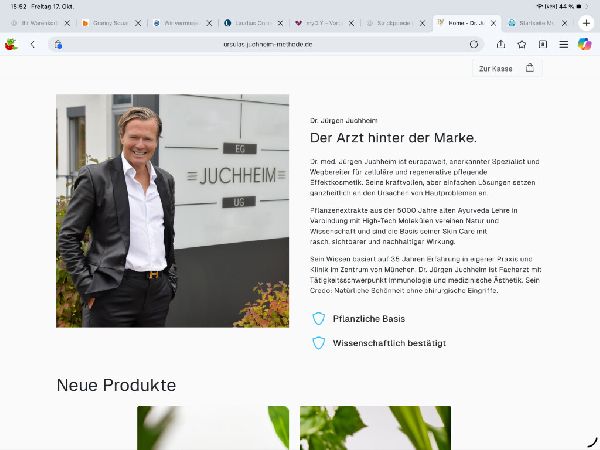The image size is (600, 450).
Task: Go back with the arrow icon
Action: click(33, 44)
